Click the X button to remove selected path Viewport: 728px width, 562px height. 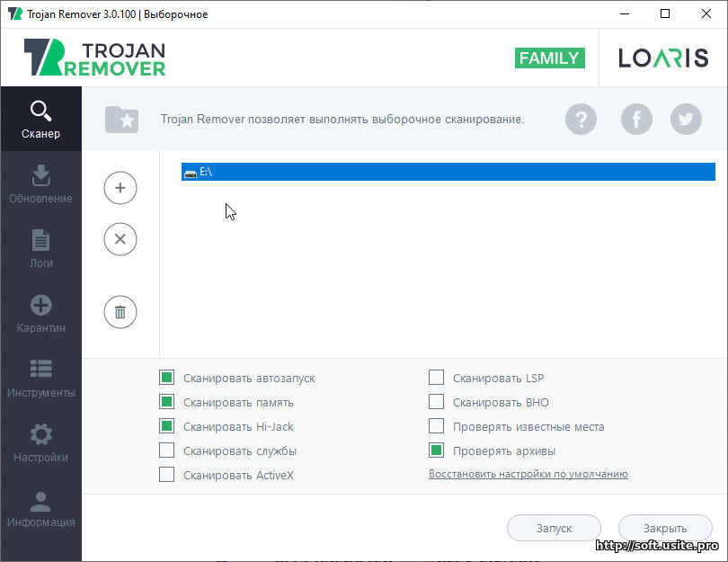120,239
